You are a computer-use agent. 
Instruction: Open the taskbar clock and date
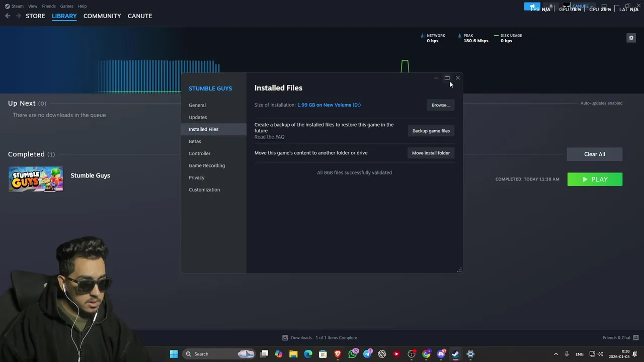[x=619, y=354]
